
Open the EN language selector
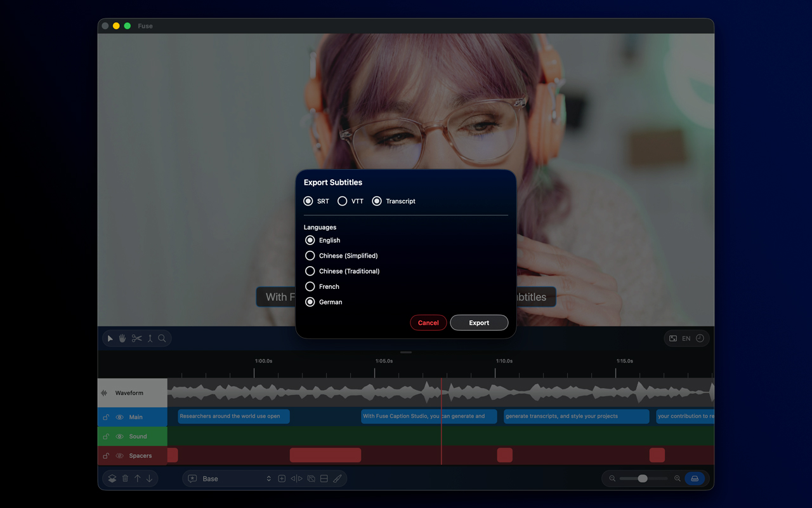(686, 338)
